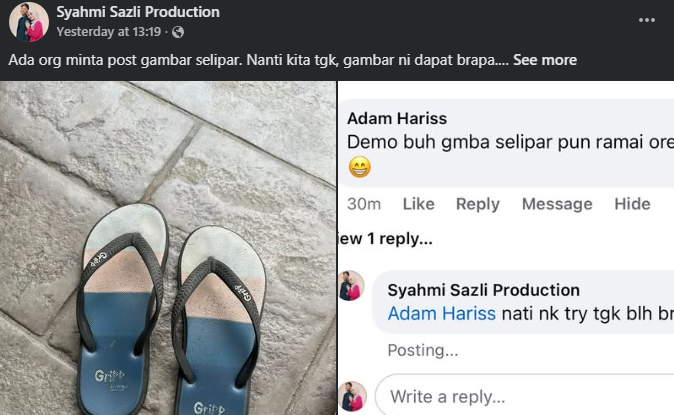Image resolution: width=674 pixels, height=415 pixels.
Task: Open Adam Hariss's profile from comment author name
Action: point(397,118)
